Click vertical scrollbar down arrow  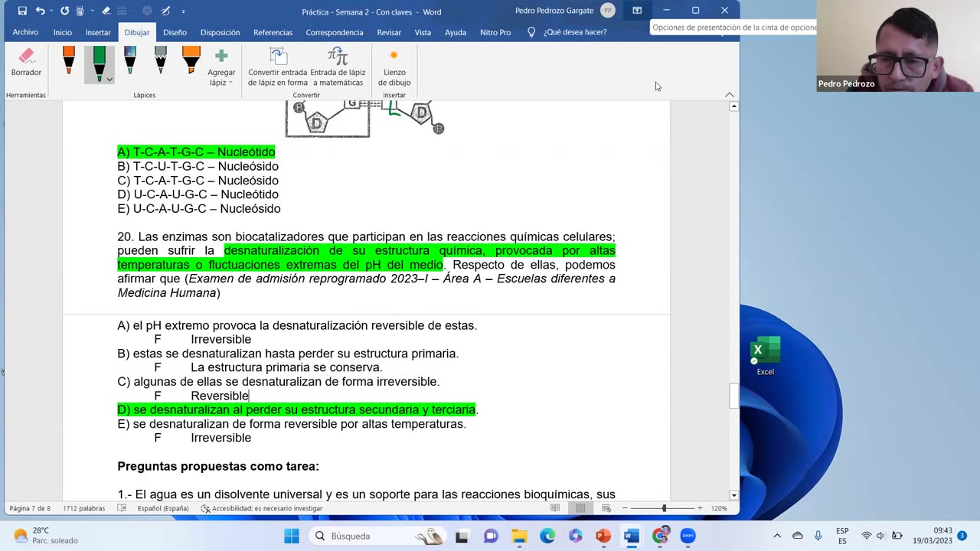pos(733,495)
